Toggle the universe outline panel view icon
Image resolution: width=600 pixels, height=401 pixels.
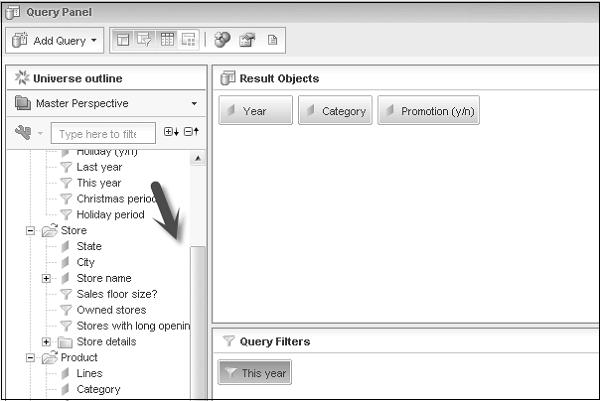point(123,40)
